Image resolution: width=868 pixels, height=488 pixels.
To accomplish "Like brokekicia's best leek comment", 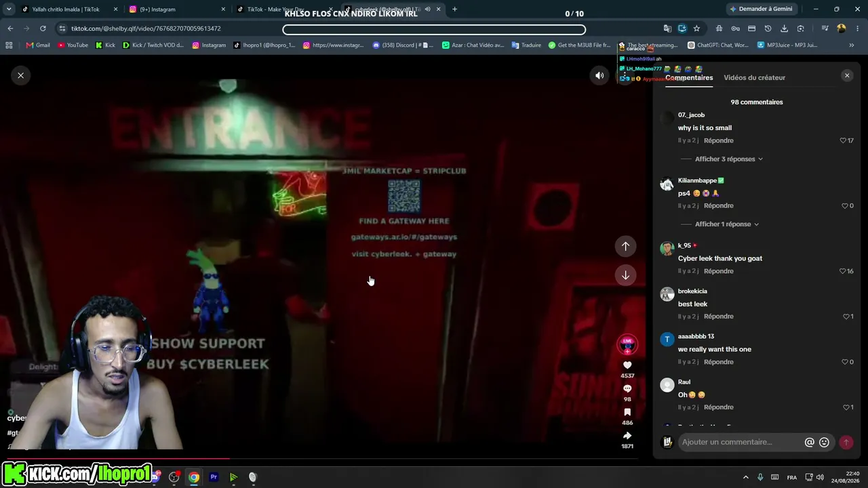I will point(846,317).
